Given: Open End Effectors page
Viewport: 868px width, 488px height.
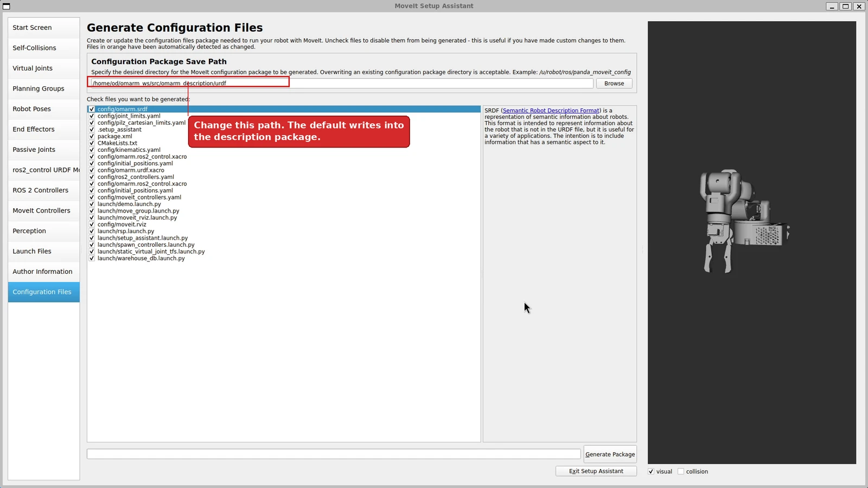Looking at the screenshot, I should (x=43, y=129).
